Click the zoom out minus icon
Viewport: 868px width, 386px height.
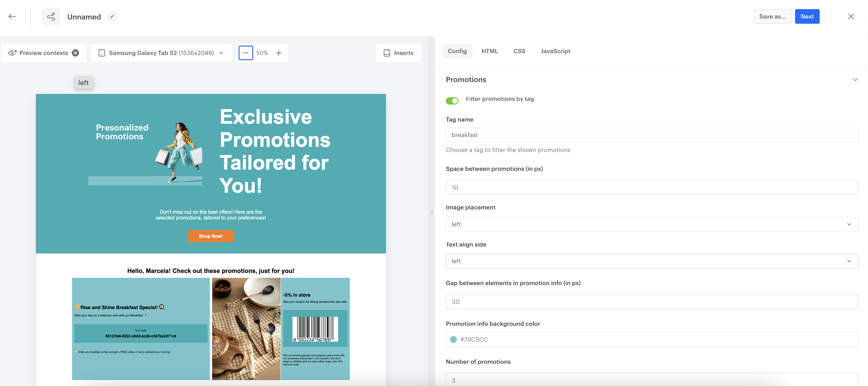pyautogui.click(x=246, y=53)
